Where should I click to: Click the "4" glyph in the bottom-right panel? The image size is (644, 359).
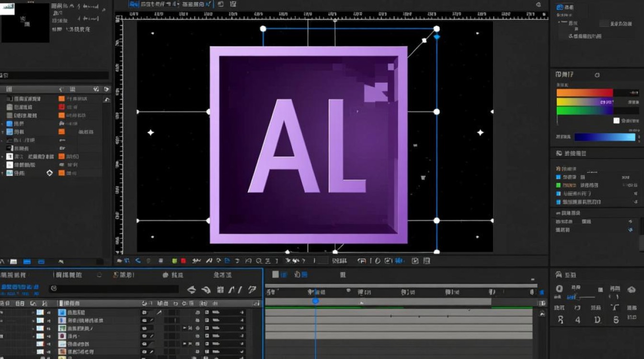578,320
